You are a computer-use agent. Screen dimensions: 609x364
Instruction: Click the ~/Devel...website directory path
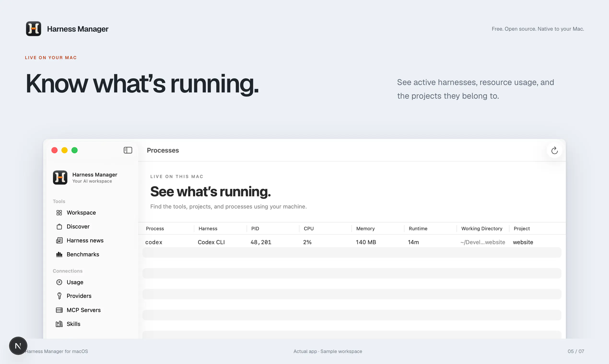click(x=483, y=242)
